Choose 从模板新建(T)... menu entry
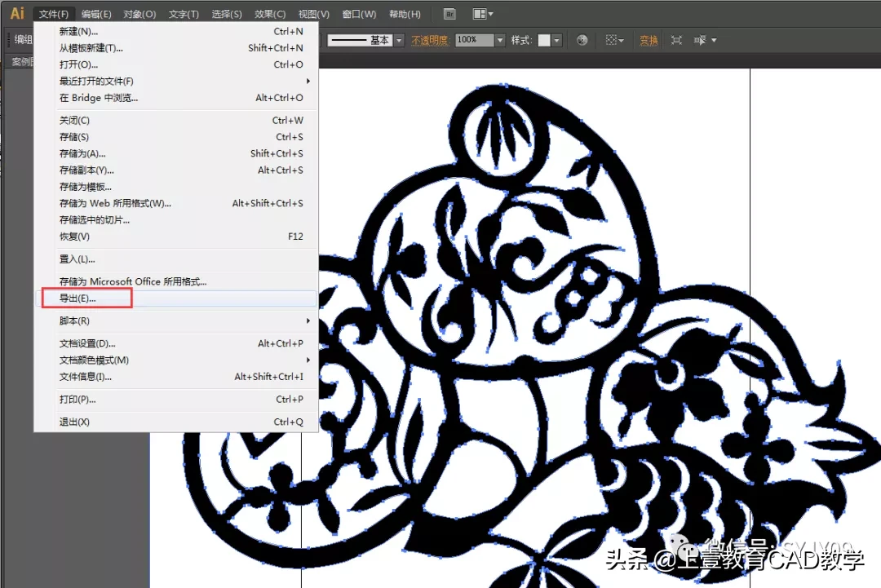This screenshot has width=881, height=588. pyautogui.click(x=176, y=48)
